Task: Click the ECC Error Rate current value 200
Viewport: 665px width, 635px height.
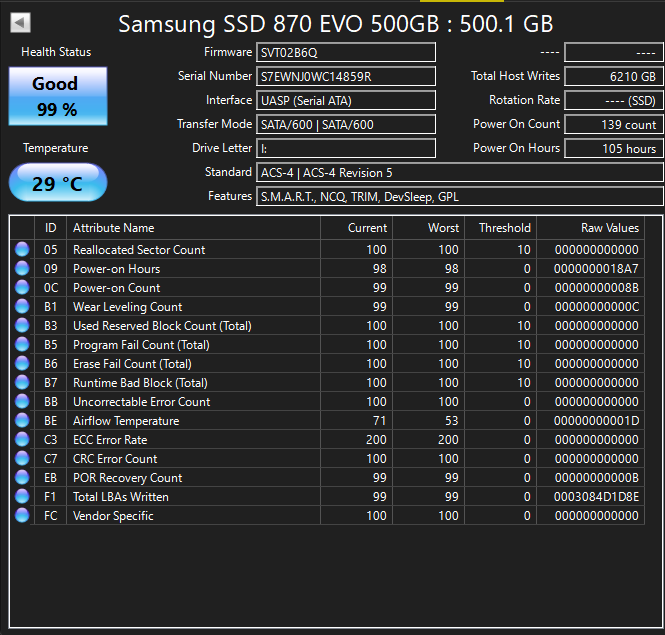Action: [x=376, y=439]
